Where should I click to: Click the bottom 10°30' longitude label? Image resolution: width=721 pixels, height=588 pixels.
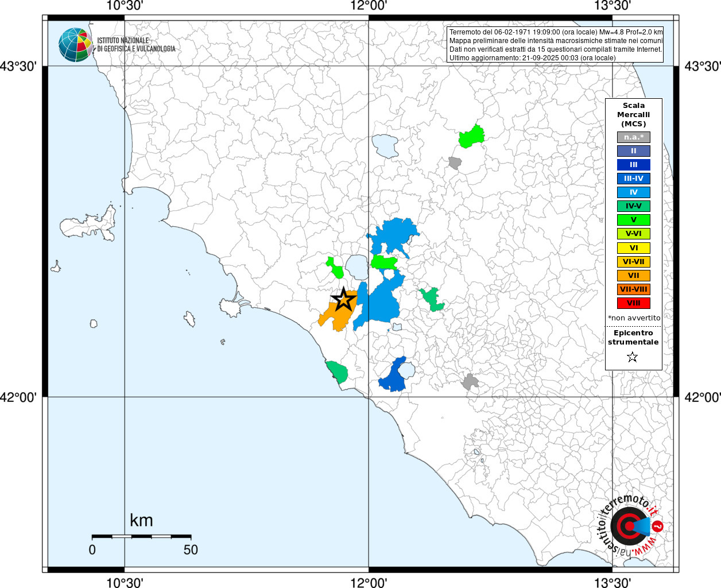pos(125,583)
